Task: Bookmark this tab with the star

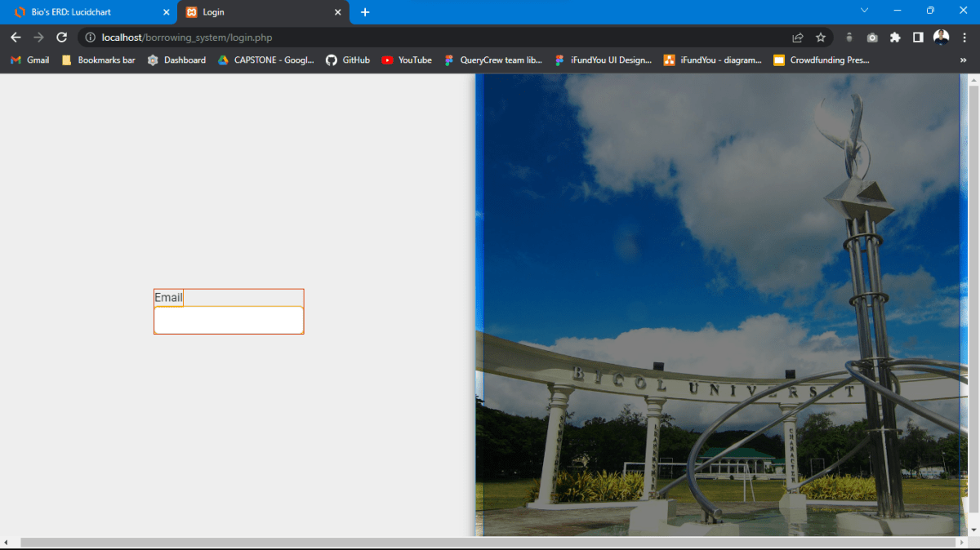Action: point(821,38)
